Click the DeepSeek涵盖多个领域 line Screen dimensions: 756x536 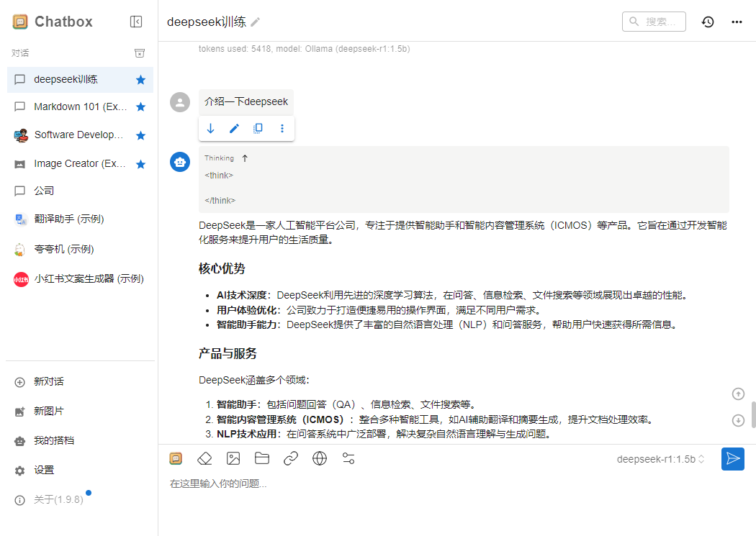click(254, 381)
